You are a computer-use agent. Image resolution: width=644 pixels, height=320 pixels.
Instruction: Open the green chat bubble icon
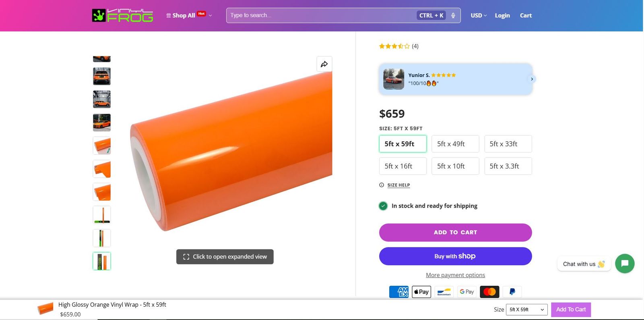click(625, 264)
